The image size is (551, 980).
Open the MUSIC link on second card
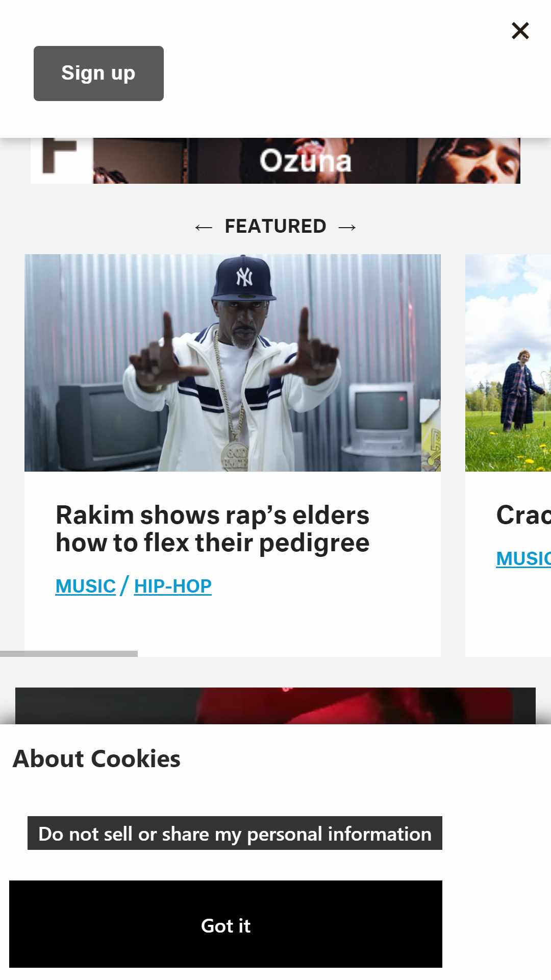(523, 558)
